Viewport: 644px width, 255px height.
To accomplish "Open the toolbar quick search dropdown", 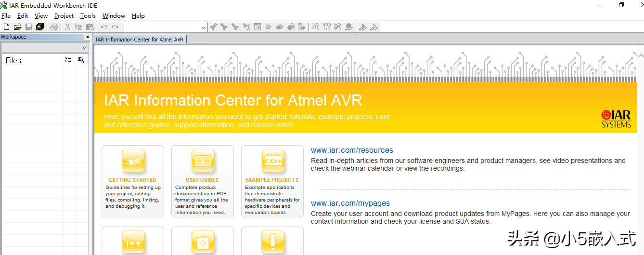I will point(204,27).
